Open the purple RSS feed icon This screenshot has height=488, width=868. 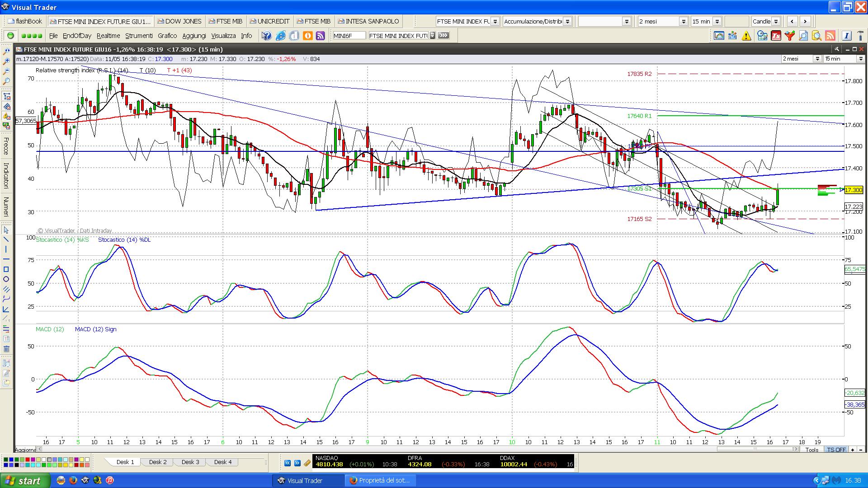(x=321, y=36)
